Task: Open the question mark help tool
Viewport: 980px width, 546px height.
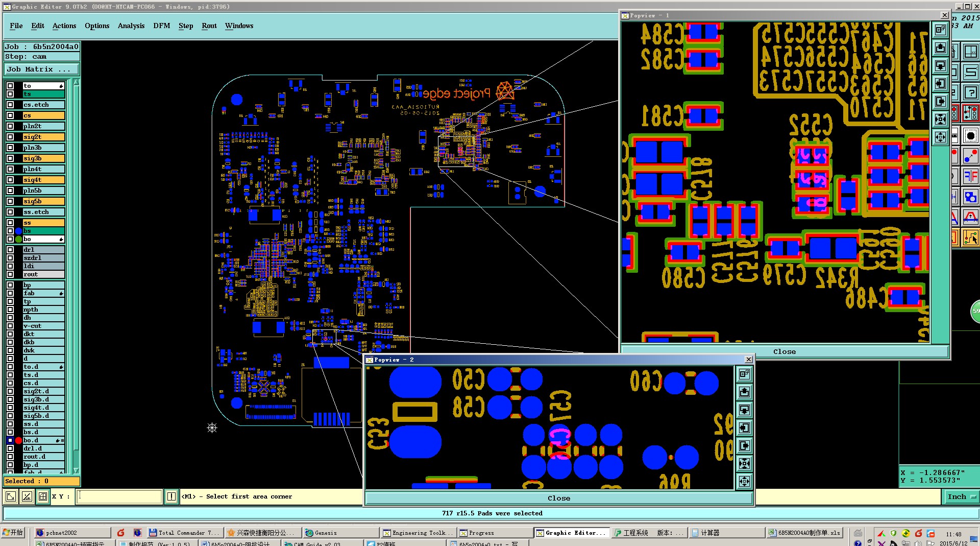Action: (x=970, y=92)
